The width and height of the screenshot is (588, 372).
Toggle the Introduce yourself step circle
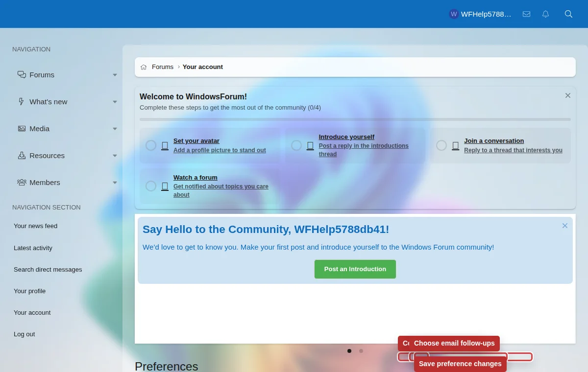coord(296,145)
